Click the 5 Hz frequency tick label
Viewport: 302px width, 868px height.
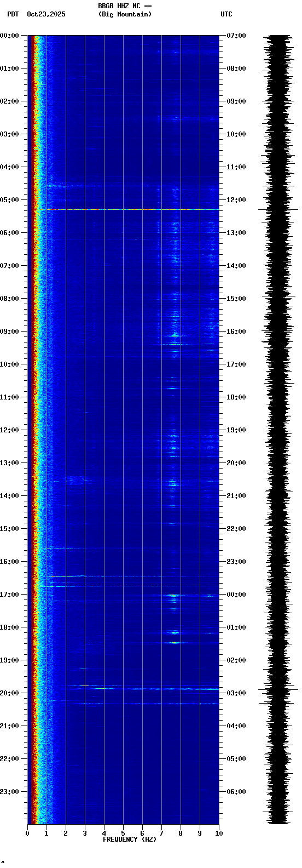tap(123, 833)
